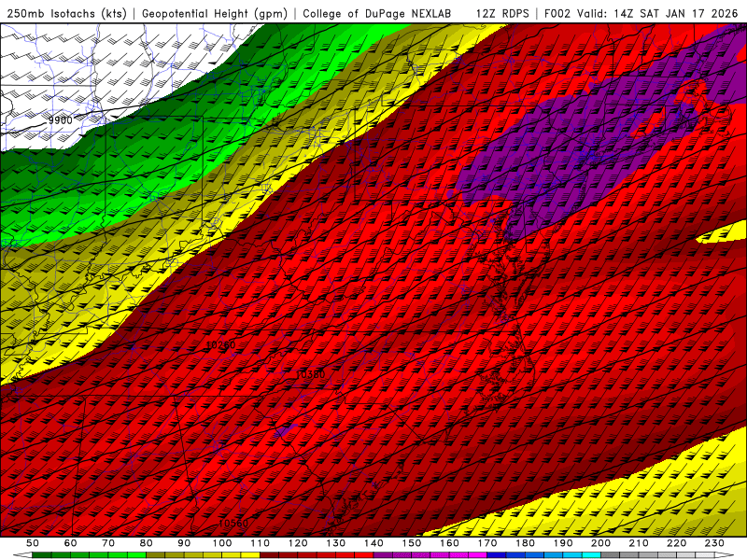This screenshot has width=747, height=560.
Task: Click the bright red swatch ending at 140 kts
Action: (364, 555)
